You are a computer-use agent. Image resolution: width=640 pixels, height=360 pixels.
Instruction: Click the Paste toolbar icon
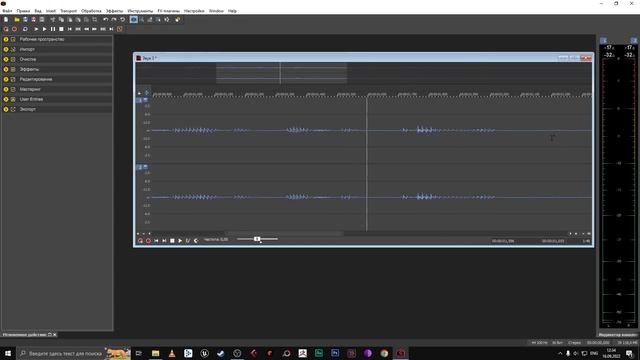(x=70, y=20)
